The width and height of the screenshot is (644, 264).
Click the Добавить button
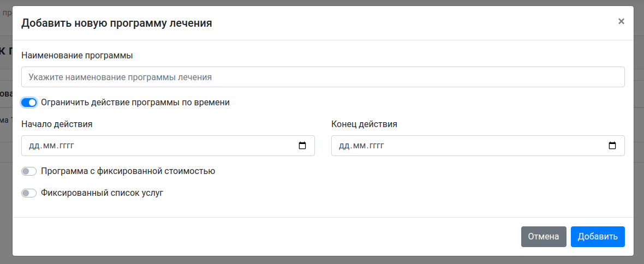[598, 237]
